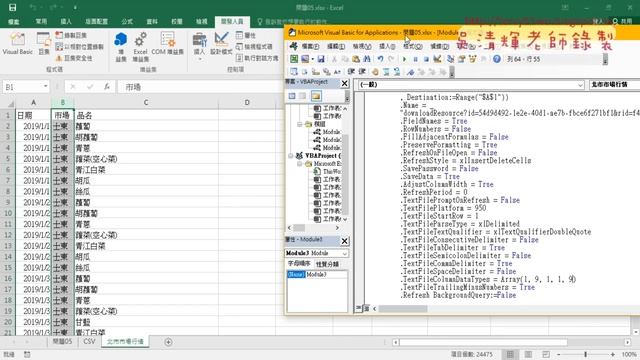Switch to Normal view in status bar
The height and width of the screenshot is (360, 640).
(510, 354)
